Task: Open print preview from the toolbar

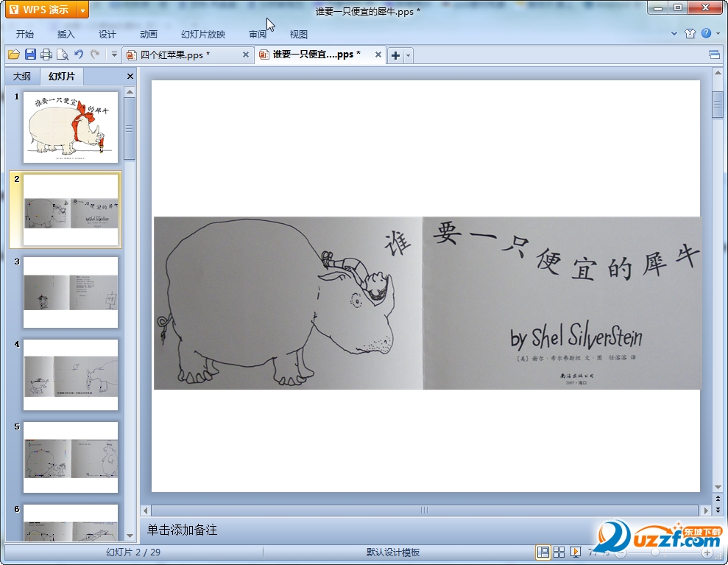Action: 63,55
